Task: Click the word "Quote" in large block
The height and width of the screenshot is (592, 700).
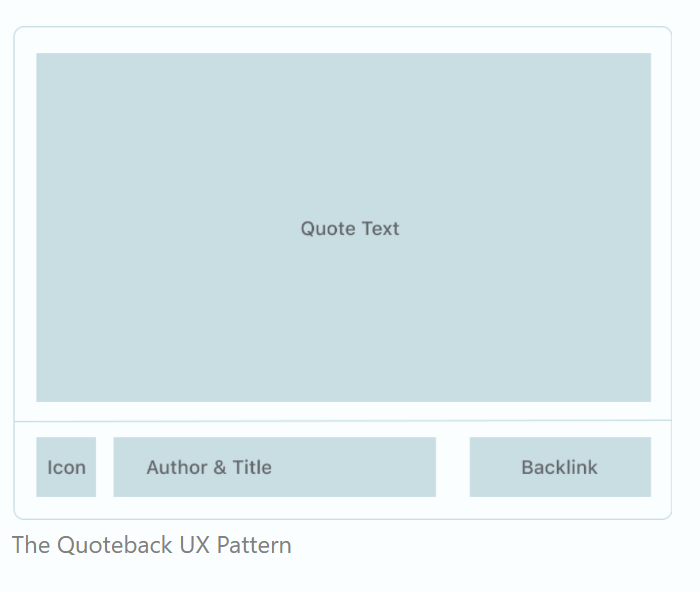Action: pos(328,229)
